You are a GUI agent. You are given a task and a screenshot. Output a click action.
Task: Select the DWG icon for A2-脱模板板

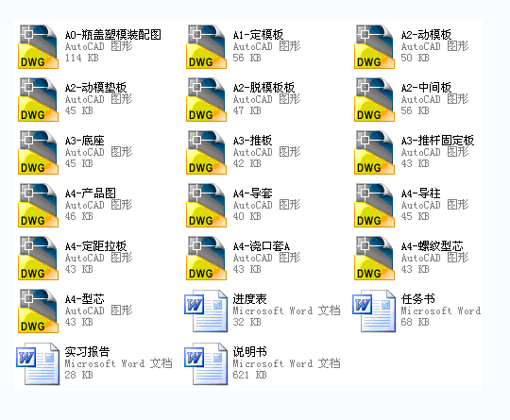[x=206, y=99]
